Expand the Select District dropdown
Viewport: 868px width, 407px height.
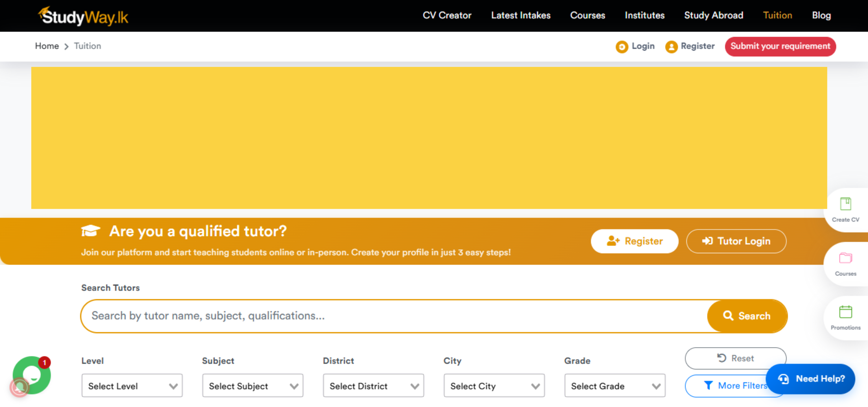[373, 386]
